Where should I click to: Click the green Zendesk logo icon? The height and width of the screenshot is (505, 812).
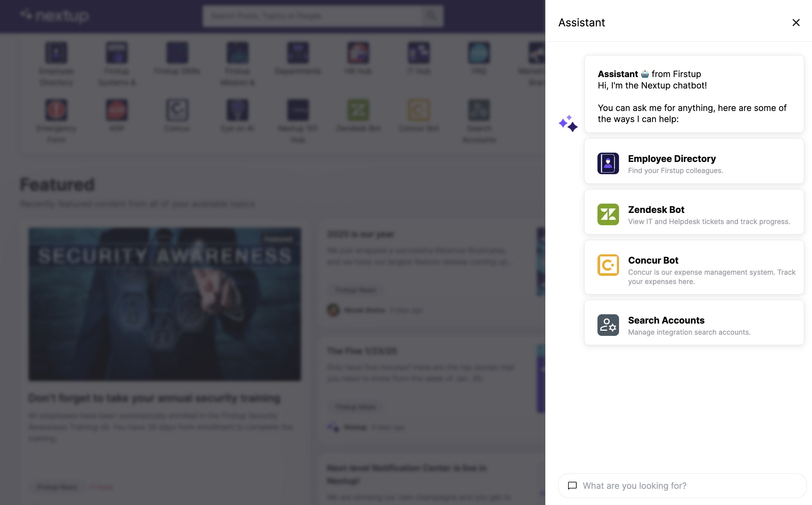608,214
